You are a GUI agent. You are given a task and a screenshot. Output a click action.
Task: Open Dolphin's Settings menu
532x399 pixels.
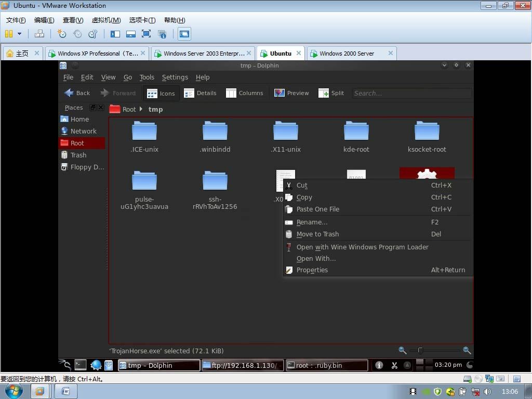coord(175,77)
